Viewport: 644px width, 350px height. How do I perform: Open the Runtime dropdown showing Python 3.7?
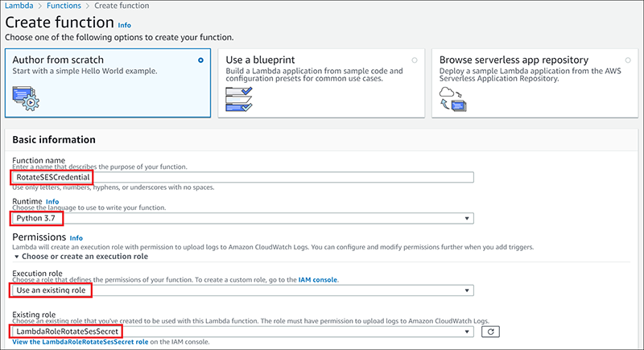(x=243, y=218)
